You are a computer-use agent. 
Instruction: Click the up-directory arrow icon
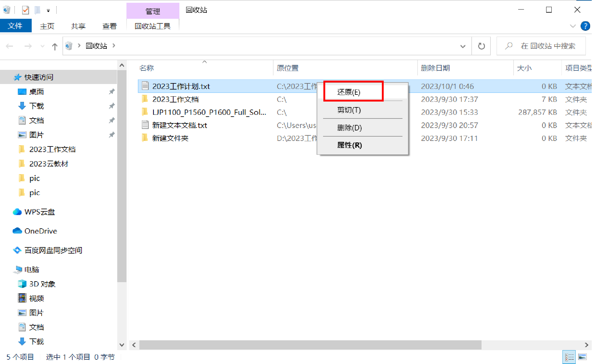pos(55,46)
